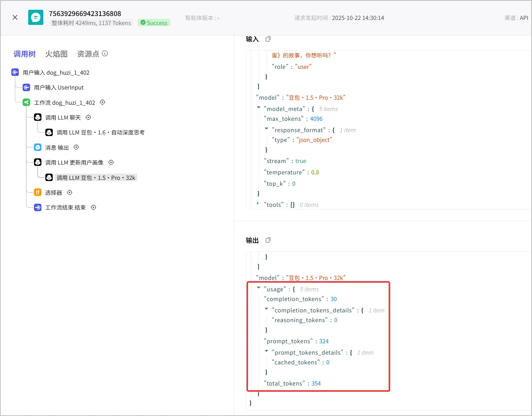Select 调用 LLM 豆包·1.6·自动深度思考 node
The image size is (532, 416).
95,133
